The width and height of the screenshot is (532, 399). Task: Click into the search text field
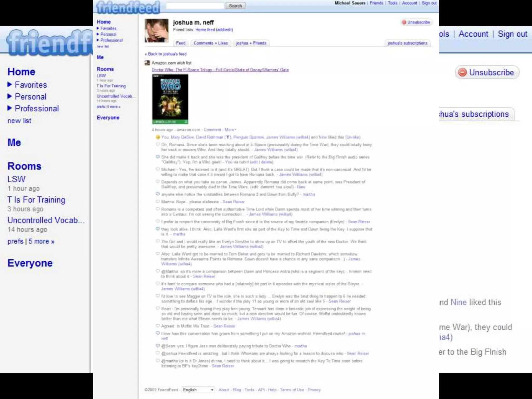tap(195, 6)
